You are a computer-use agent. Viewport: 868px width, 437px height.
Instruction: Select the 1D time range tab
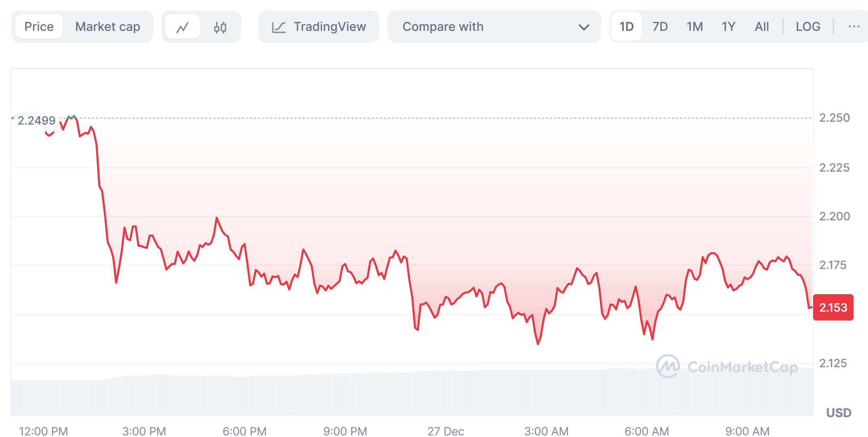626,27
